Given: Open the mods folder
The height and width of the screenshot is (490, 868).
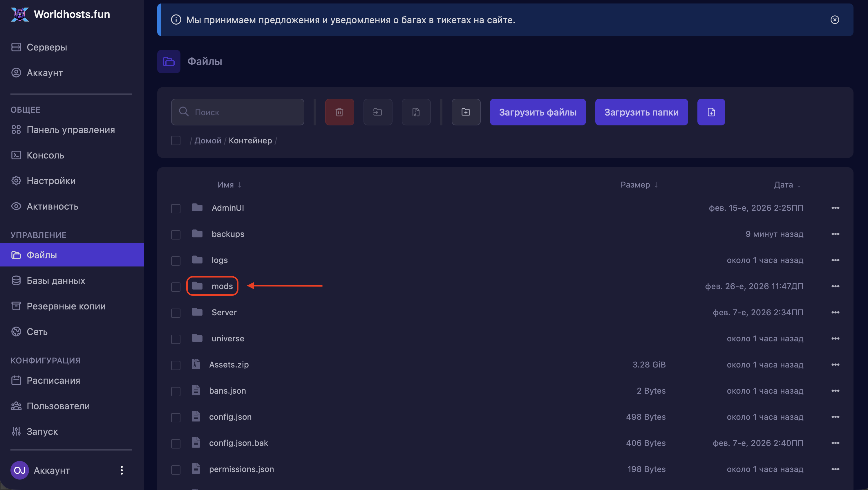Looking at the screenshot, I should [x=222, y=286].
